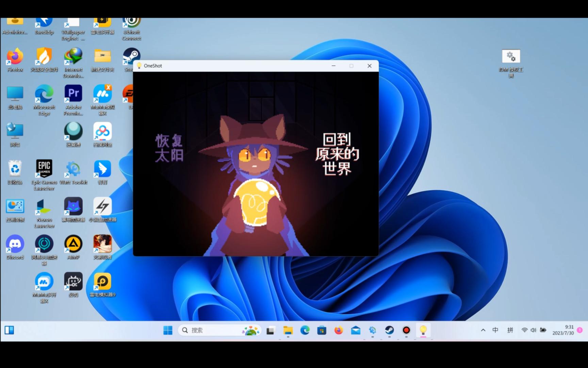Viewport: 588px width, 368px height.
Task: Open the 小黑盒加速器 desktop shortcut
Action: (102, 210)
